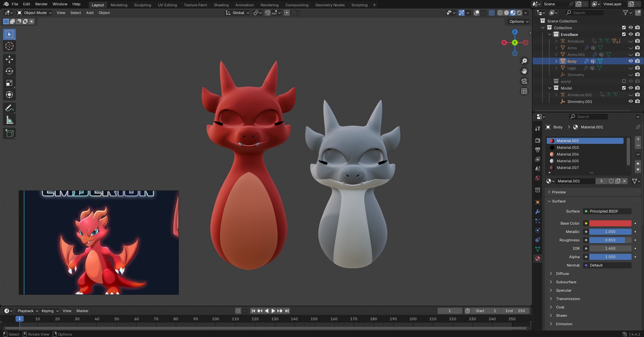
Task: Toggle X-ray in viewport header
Action: click(x=492, y=13)
